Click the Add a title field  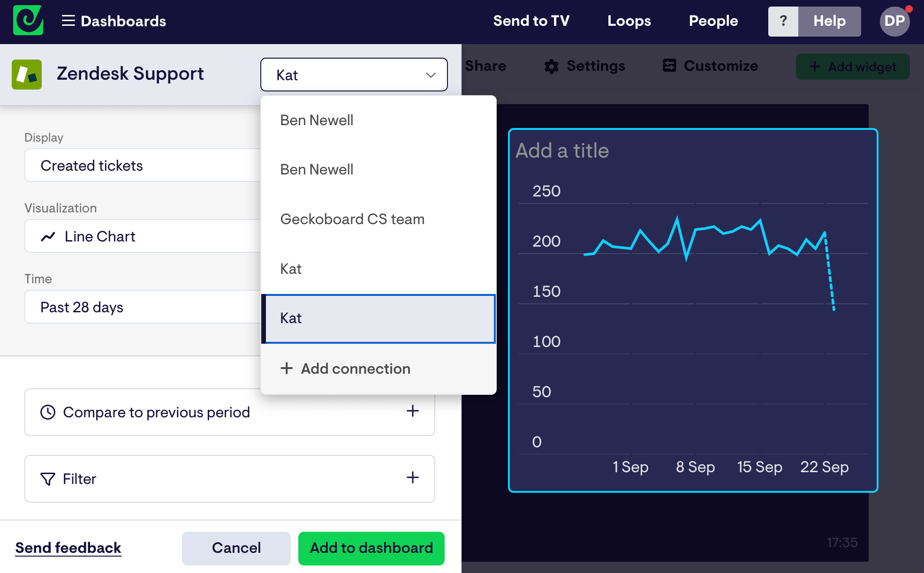[x=562, y=151]
